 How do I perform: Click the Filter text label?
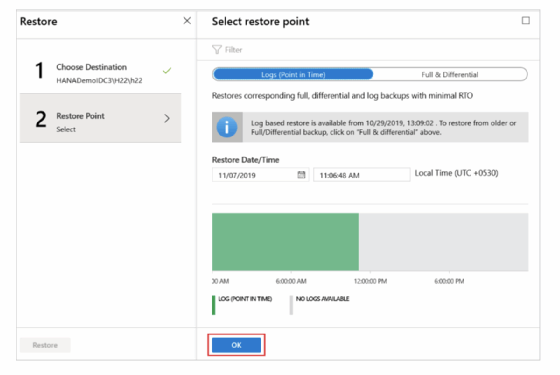[234, 50]
